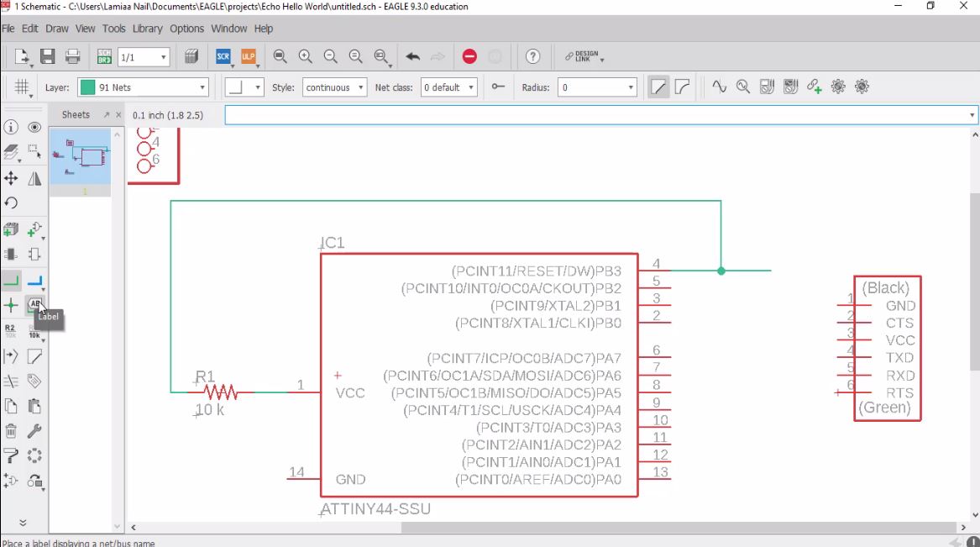Image resolution: width=980 pixels, height=547 pixels.
Task: Select the Rotate tool icon
Action: tap(11, 202)
